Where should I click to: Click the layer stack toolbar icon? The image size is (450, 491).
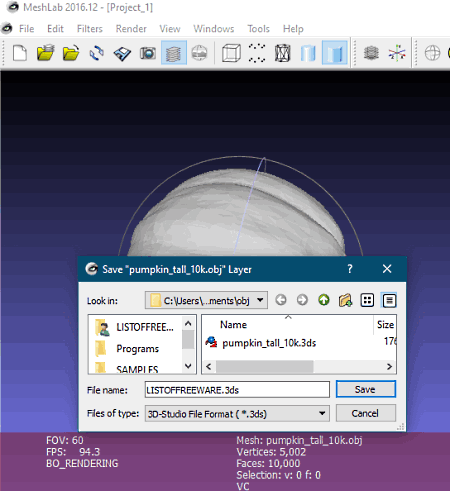[371, 53]
